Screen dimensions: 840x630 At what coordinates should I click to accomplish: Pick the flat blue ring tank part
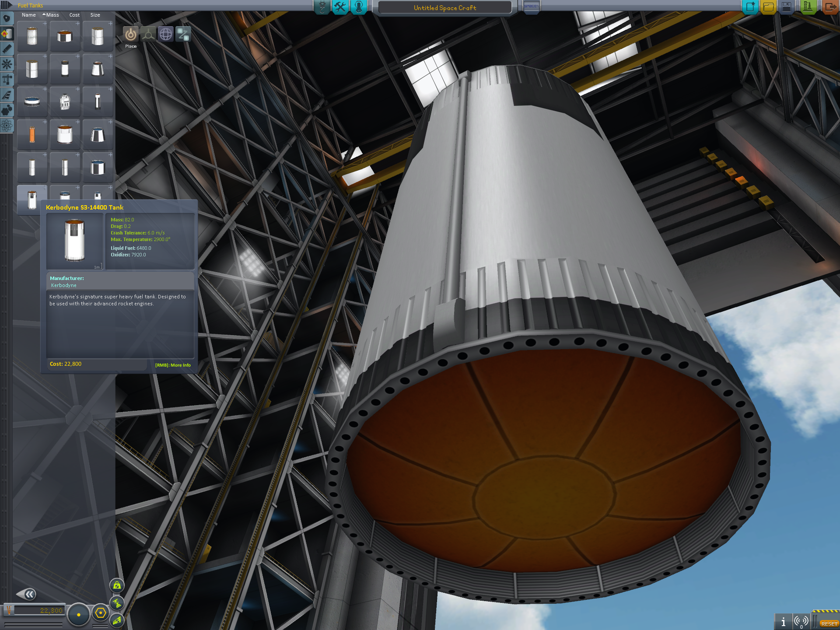pos(32,101)
